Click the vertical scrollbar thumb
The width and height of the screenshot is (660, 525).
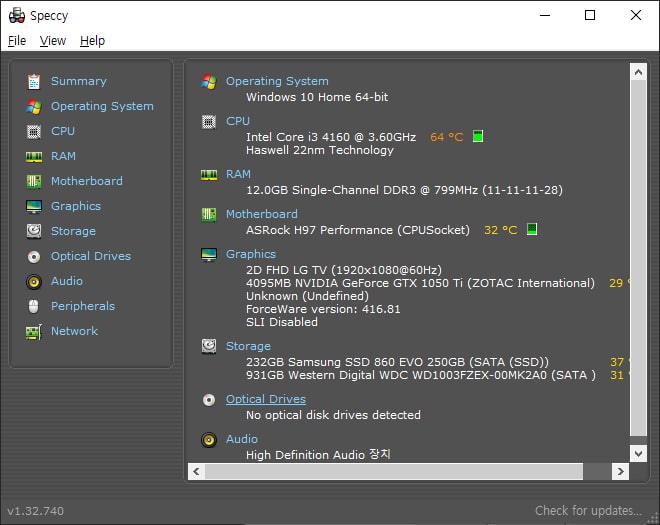pyautogui.click(x=638, y=258)
